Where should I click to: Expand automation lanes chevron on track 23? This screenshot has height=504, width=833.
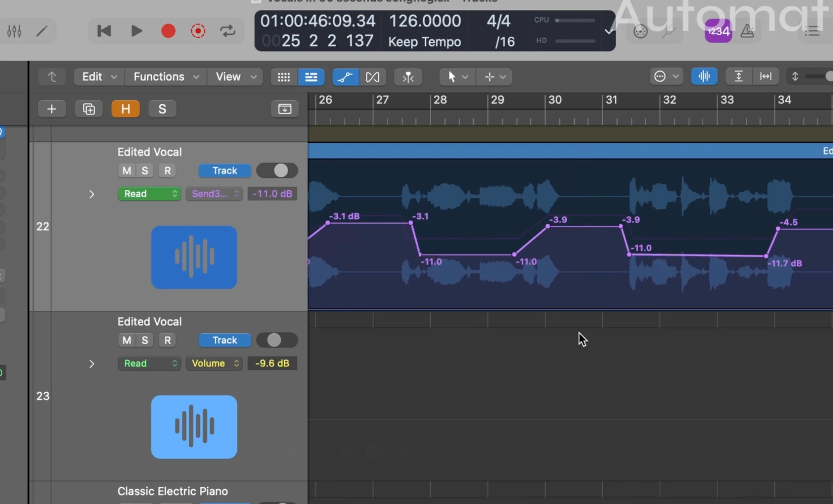(92, 364)
